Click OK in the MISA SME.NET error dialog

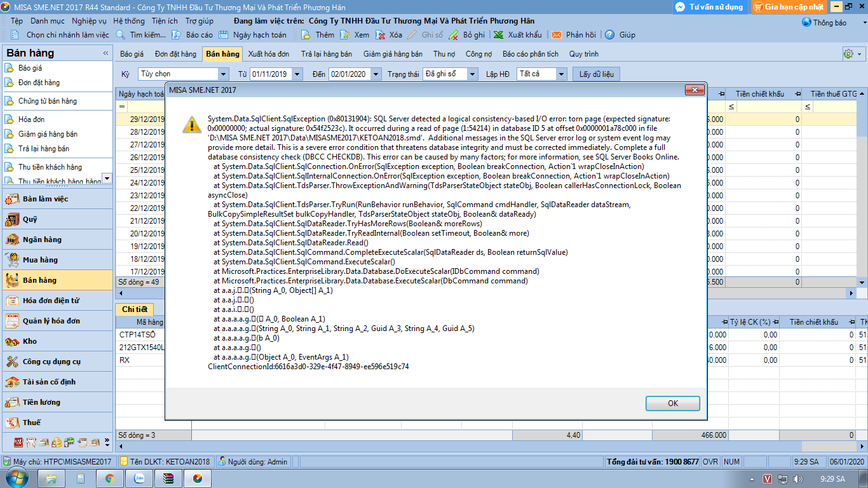coord(672,403)
